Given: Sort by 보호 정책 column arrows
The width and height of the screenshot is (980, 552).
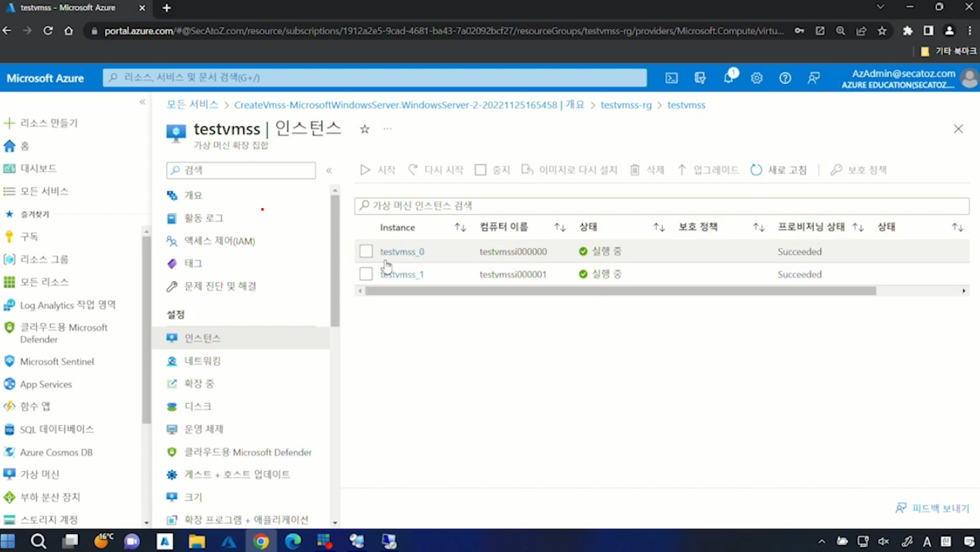Looking at the screenshot, I should [759, 228].
